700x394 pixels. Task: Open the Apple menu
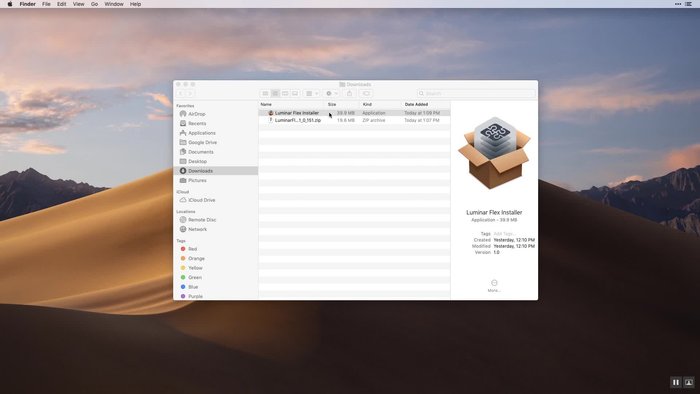point(10,4)
